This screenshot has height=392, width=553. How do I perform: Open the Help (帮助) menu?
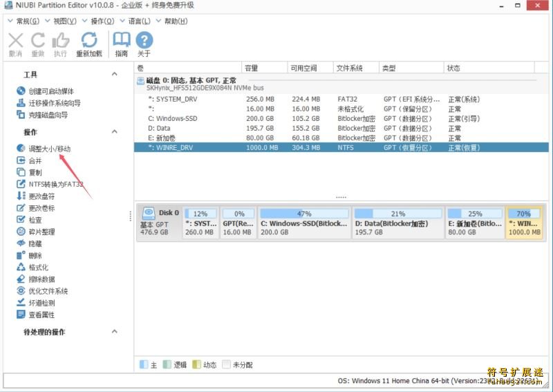pyautogui.click(x=171, y=21)
